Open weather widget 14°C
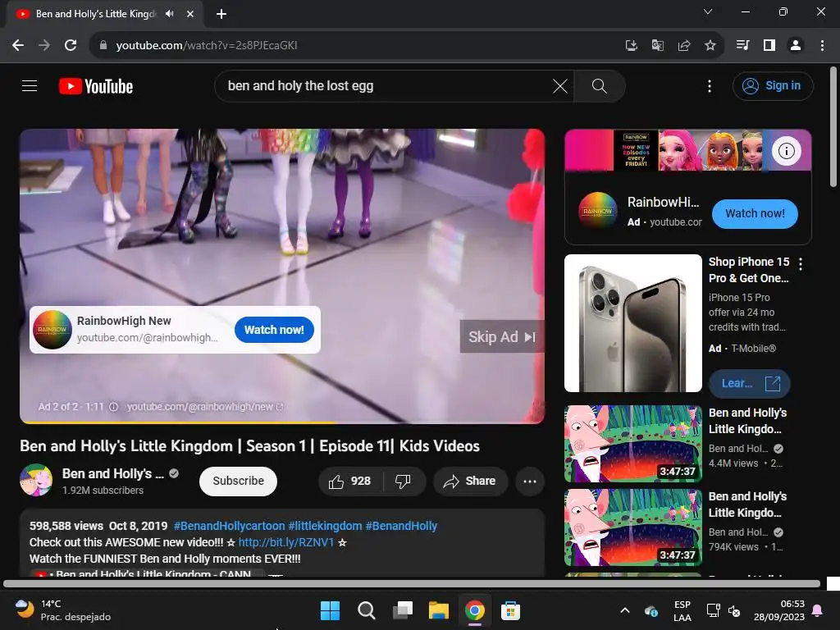The width and height of the screenshot is (840, 630). (x=62, y=610)
